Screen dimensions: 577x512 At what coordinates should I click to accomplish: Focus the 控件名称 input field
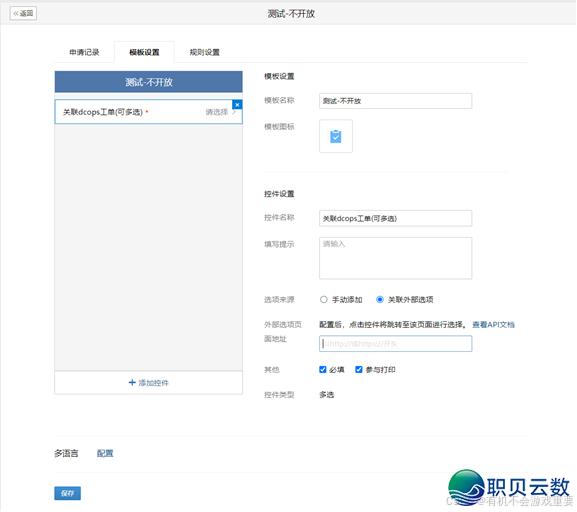(396, 219)
